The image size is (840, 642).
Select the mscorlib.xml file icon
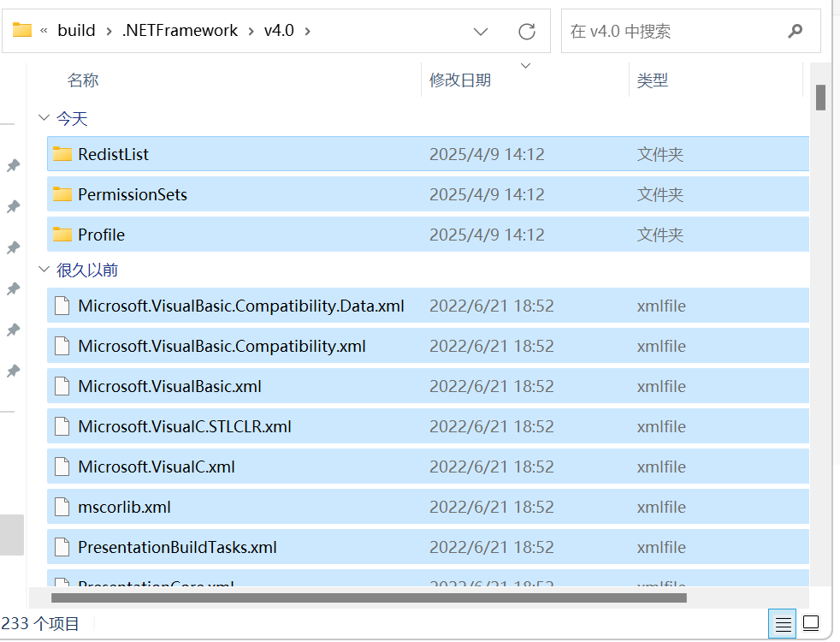point(61,507)
